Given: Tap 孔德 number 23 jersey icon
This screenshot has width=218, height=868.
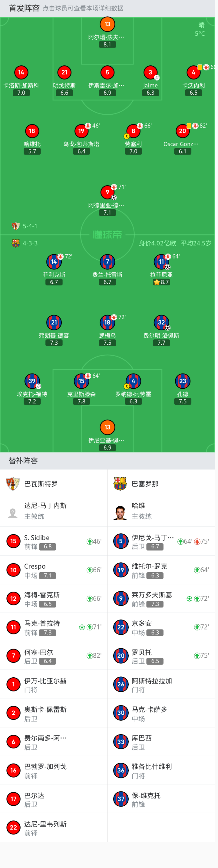Looking at the screenshot, I should [x=183, y=381].
